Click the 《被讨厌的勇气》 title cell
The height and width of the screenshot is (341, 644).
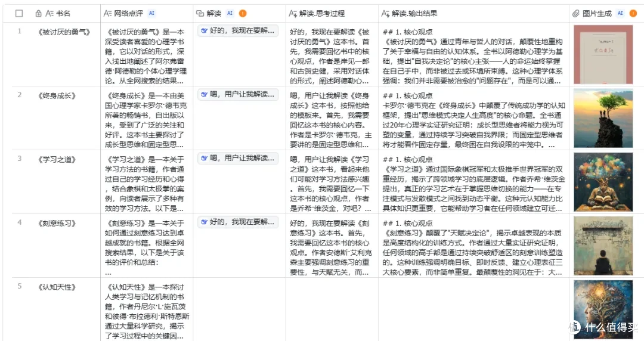pos(64,32)
